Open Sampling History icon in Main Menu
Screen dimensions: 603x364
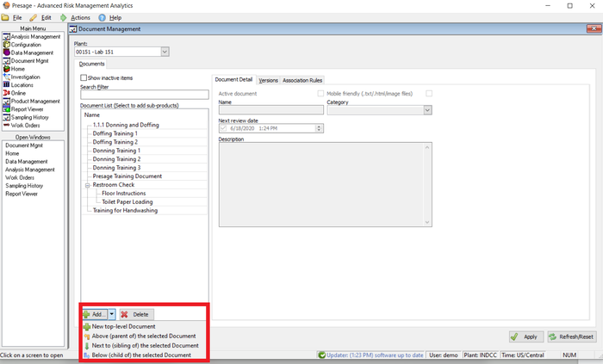(6, 117)
